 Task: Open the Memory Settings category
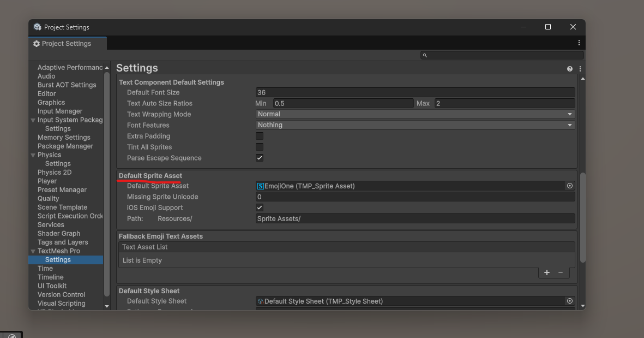(64, 138)
